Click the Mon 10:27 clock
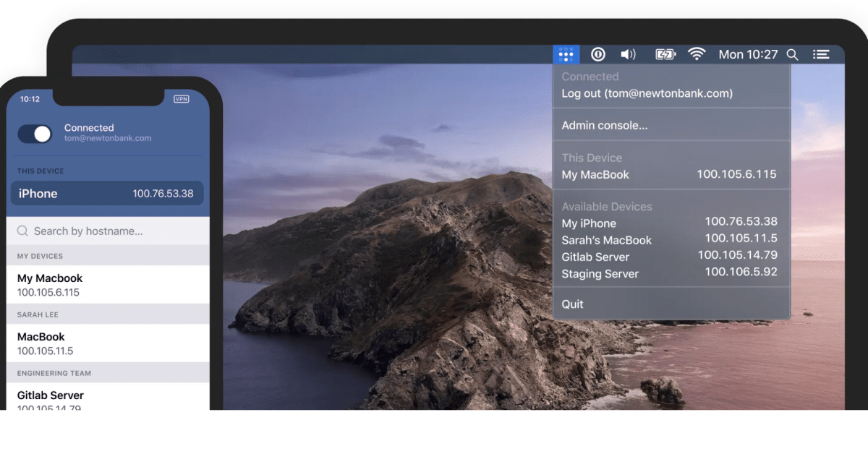868x454 pixels. point(748,54)
